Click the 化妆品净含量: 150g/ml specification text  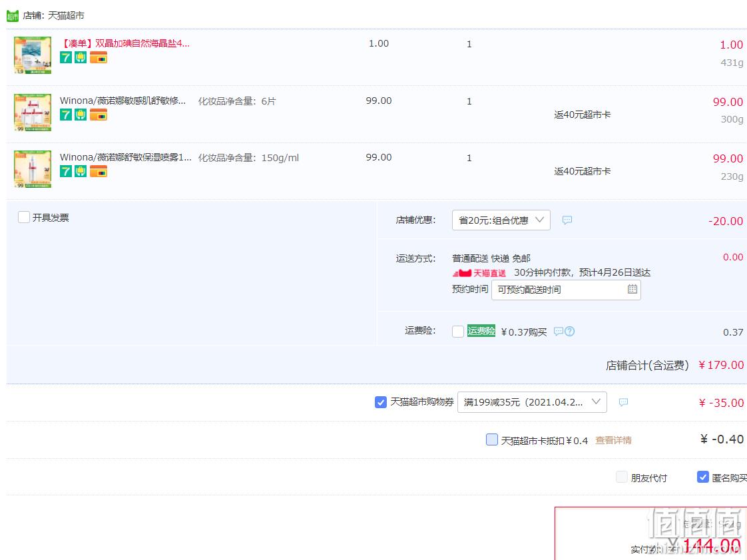pyautogui.click(x=249, y=158)
